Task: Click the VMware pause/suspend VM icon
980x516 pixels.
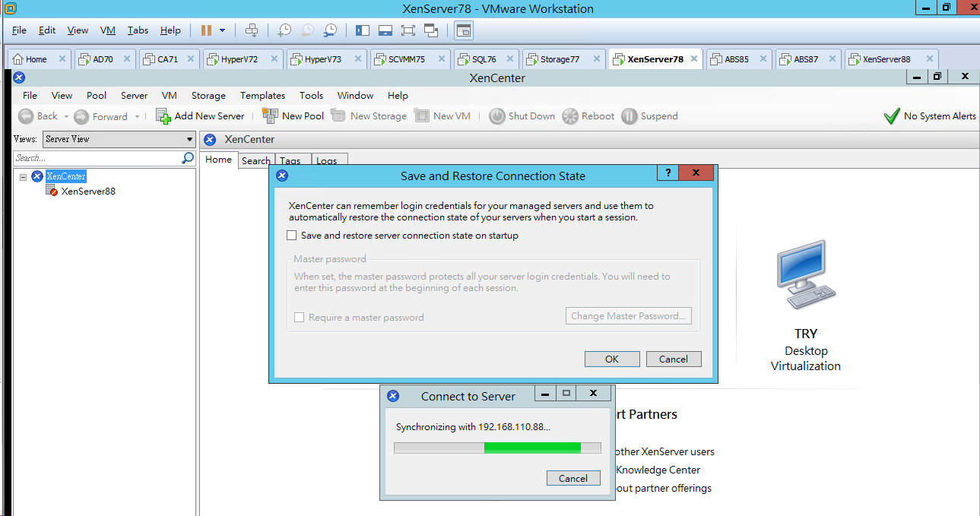Action: (x=206, y=30)
